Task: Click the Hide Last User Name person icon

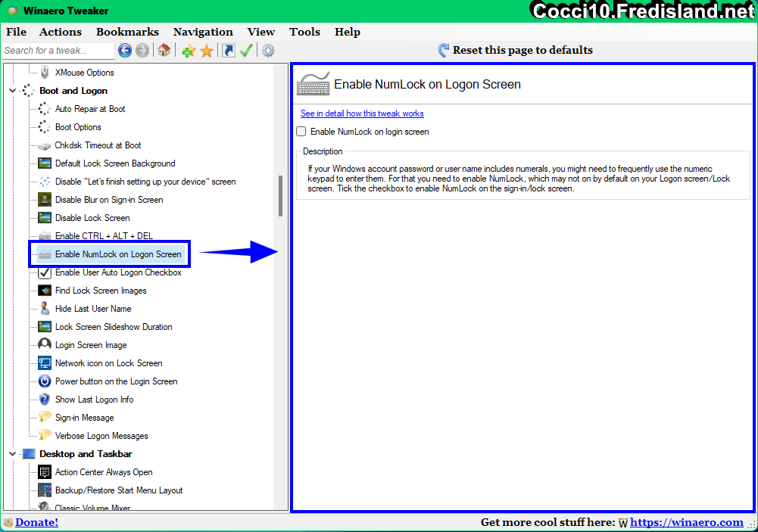Action: (45, 308)
